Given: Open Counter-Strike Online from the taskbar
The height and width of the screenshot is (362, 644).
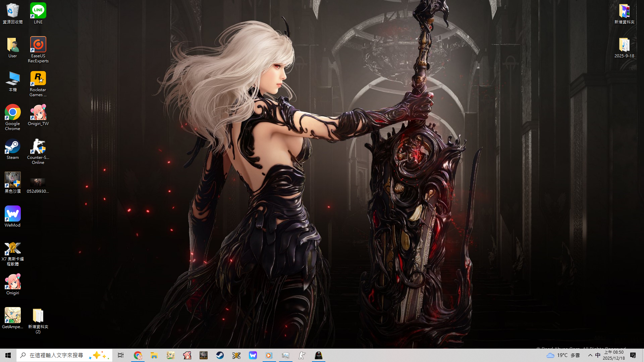Looking at the screenshot, I should coord(302,355).
